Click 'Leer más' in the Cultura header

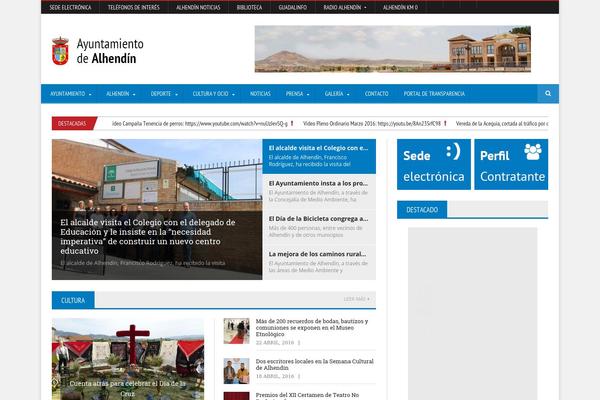[x=356, y=299]
